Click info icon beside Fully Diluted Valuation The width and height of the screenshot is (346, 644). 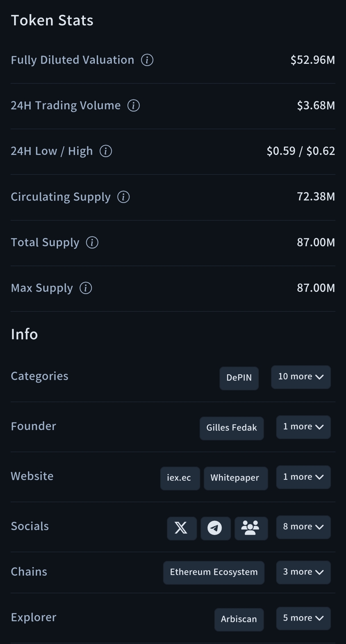[x=147, y=60]
